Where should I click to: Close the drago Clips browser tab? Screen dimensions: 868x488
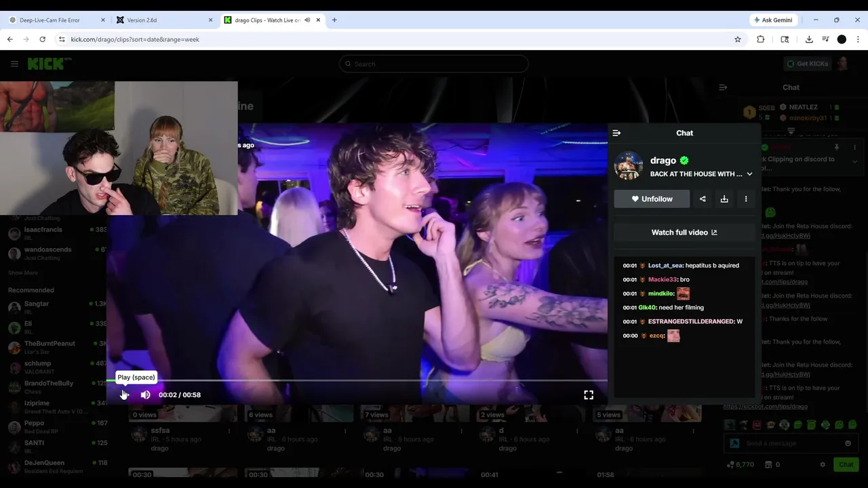pos(318,20)
